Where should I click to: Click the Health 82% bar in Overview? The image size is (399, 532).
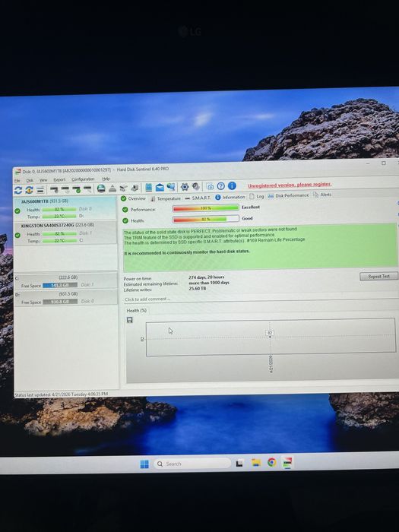[x=206, y=220]
